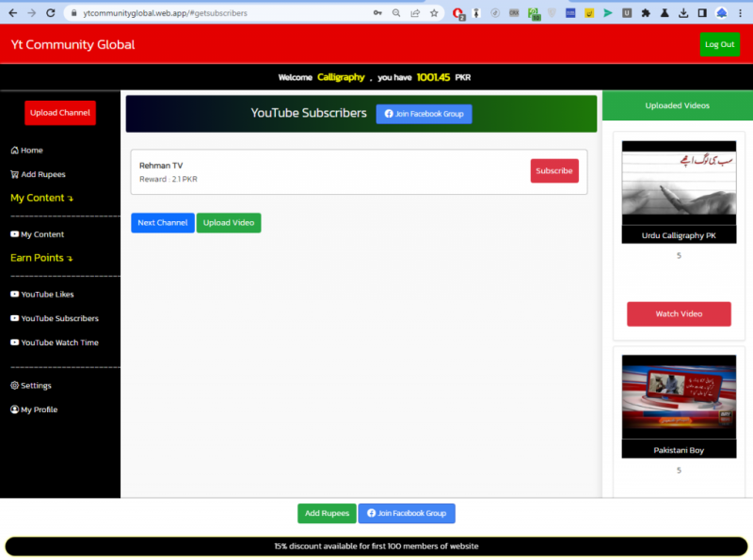This screenshot has width=753, height=560.
Task: Bookmark this page with star icon
Action: [434, 13]
